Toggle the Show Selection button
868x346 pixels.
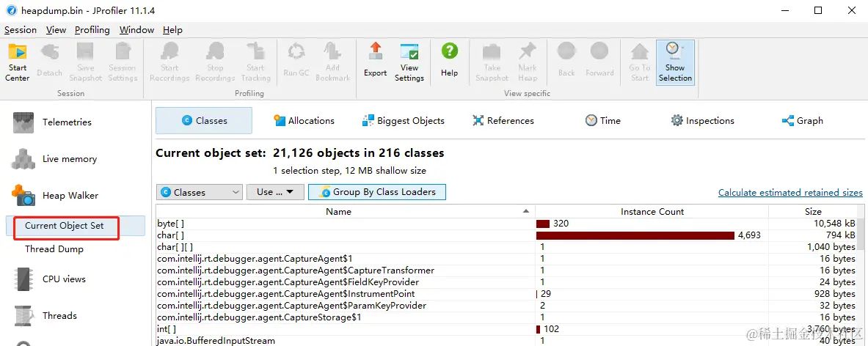click(x=675, y=62)
